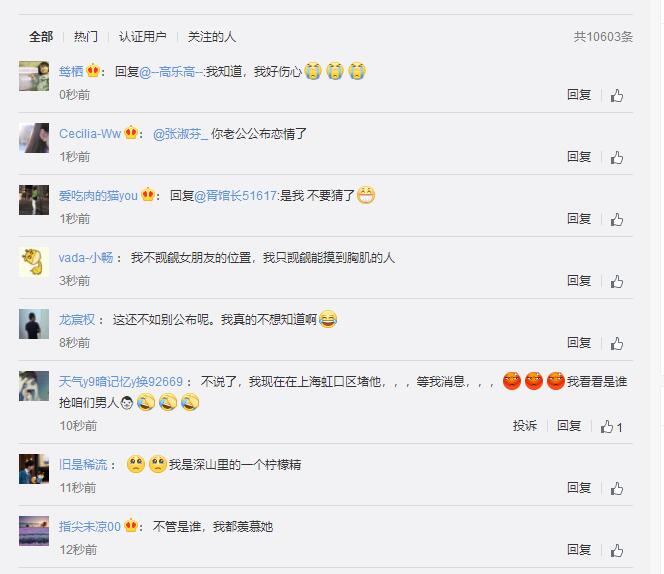Image resolution: width=664 pixels, height=574 pixels.
Task: Open the 关注的人 tab
Action: coord(211,37)
